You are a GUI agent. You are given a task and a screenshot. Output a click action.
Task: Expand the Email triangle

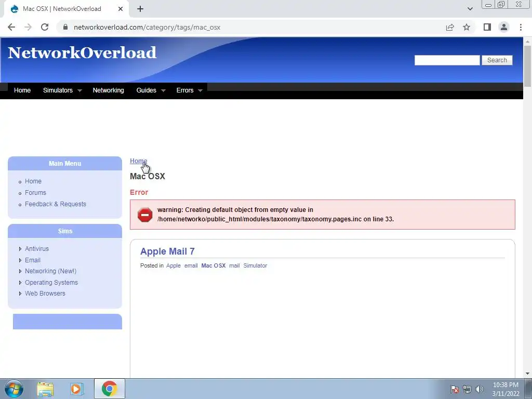pyautogui.click(x=20, y=260)
